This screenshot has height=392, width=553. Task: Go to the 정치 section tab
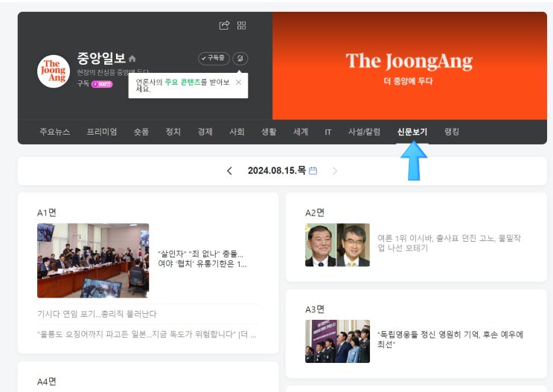coord(173,132)
